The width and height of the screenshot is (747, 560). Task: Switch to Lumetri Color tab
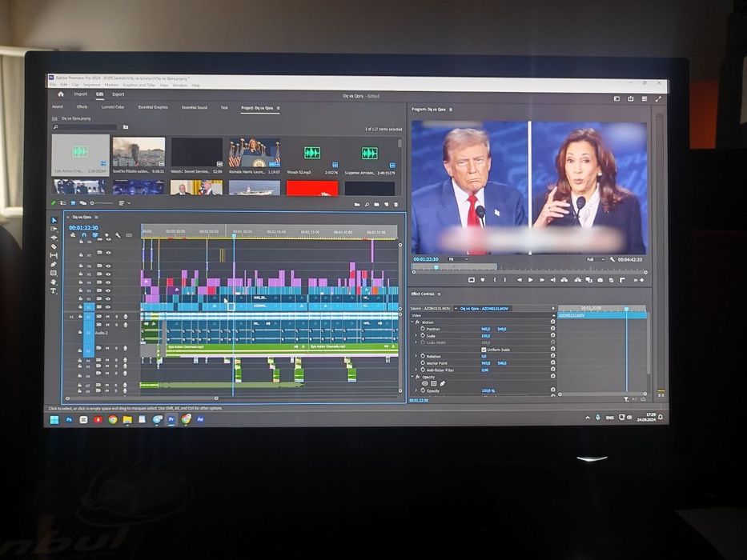tap(112, 107)
